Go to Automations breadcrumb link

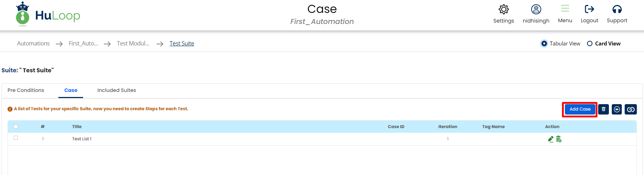pos(33,43)
